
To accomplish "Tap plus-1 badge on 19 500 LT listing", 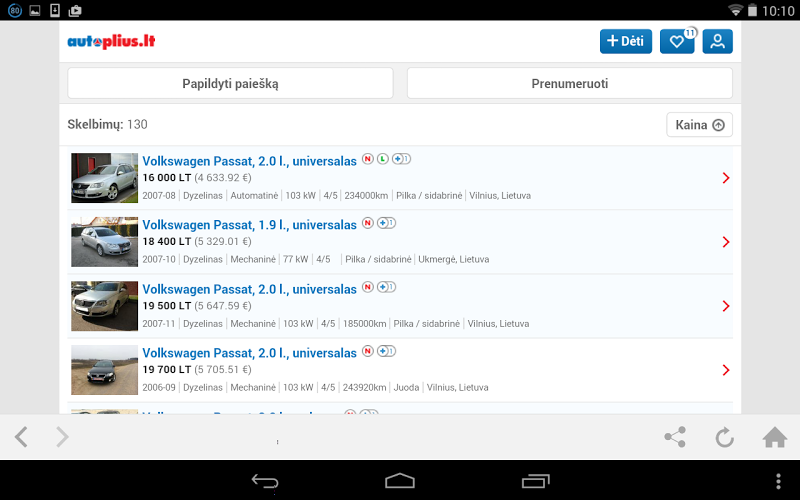I will (386, 287).
